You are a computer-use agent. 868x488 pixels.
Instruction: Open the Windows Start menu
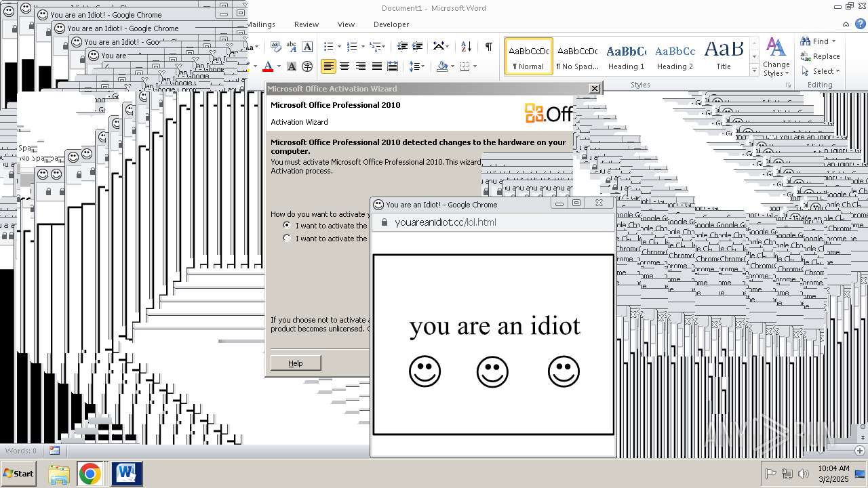[x=18, y=474]
